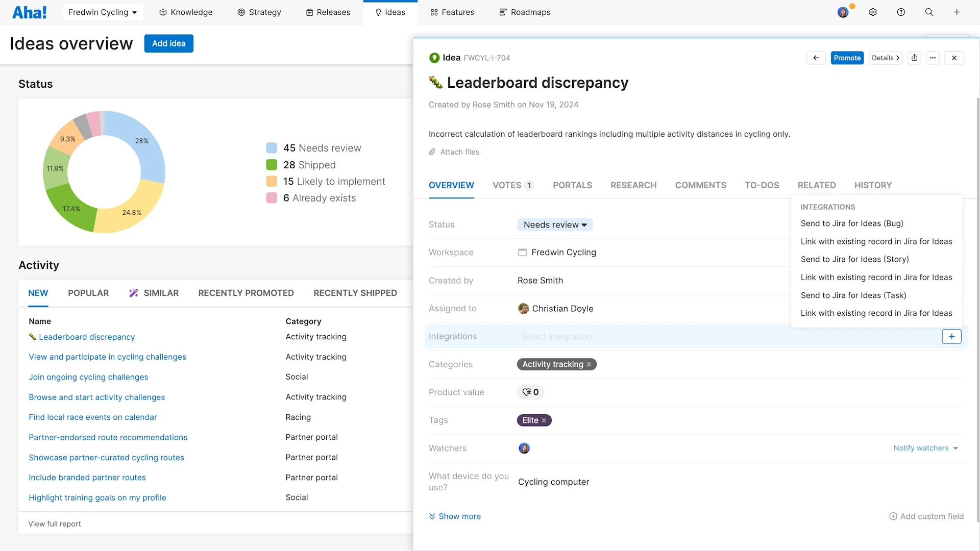This screenshot has height=551, width=980.
Task: Click the Promote button
Action: (847, 58)
